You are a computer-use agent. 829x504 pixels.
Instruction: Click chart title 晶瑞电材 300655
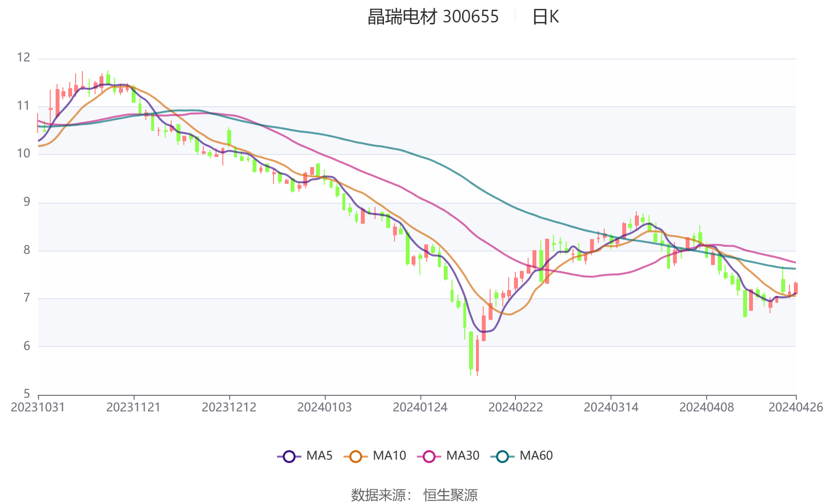433,17
